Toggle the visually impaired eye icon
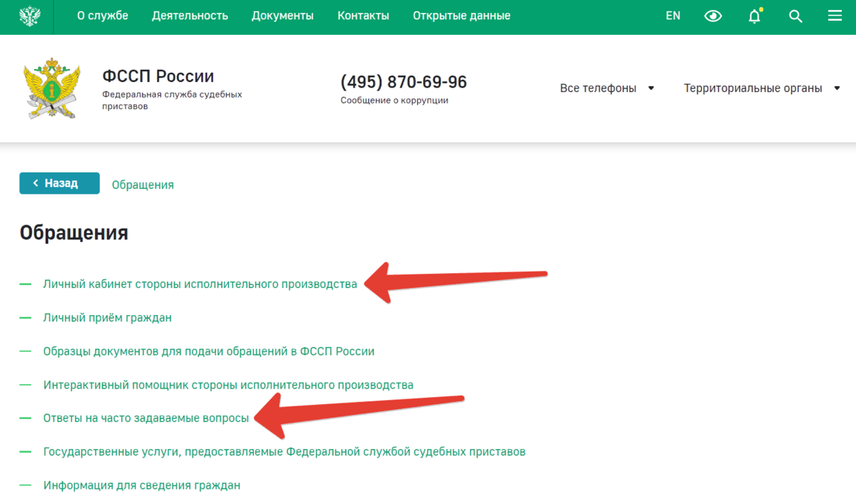856x504 pixels. pos(713,16)
